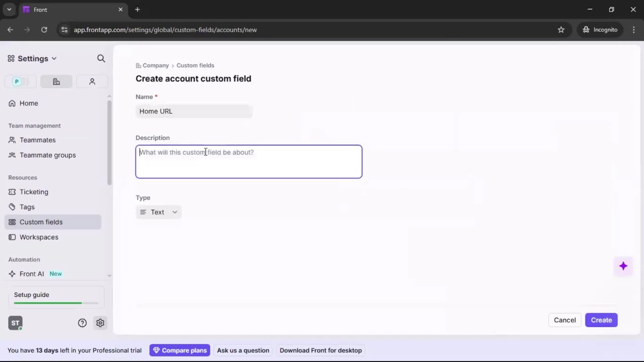Image resolution: width=644 pixels, height=362 pixels.
Task: Select the teammate person icon tab
Action: point(92,81)
